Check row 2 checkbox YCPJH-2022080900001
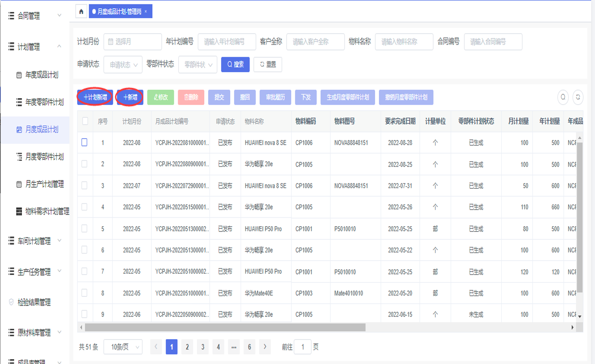The width and height of the screenshot is (595, 364). pos(84,164)
